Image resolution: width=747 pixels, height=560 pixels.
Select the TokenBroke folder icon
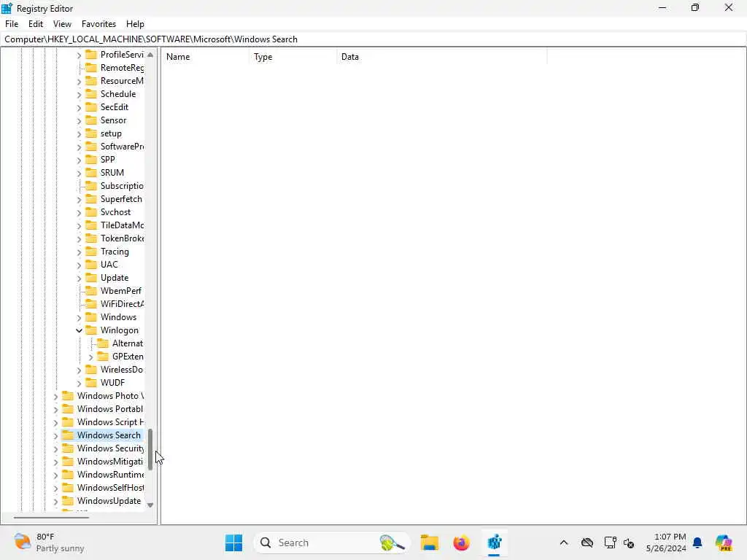point(91,238)
